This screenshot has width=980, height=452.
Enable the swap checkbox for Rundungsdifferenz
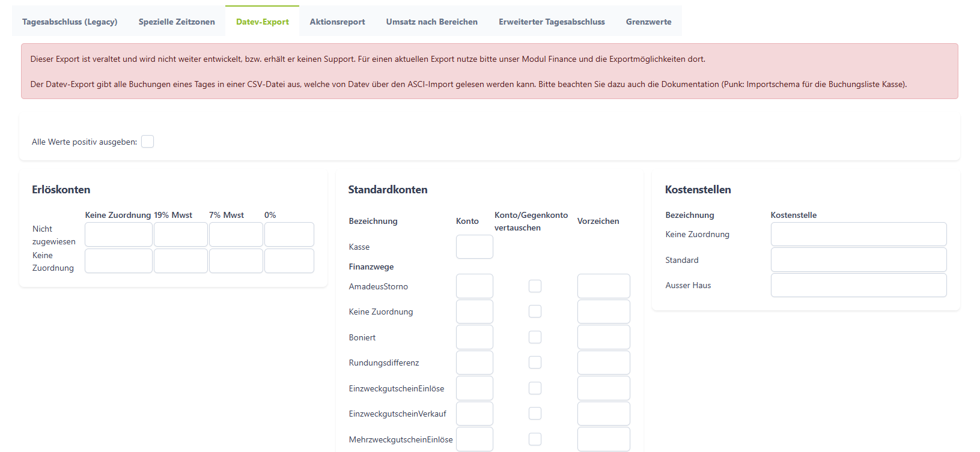[535, 363]
